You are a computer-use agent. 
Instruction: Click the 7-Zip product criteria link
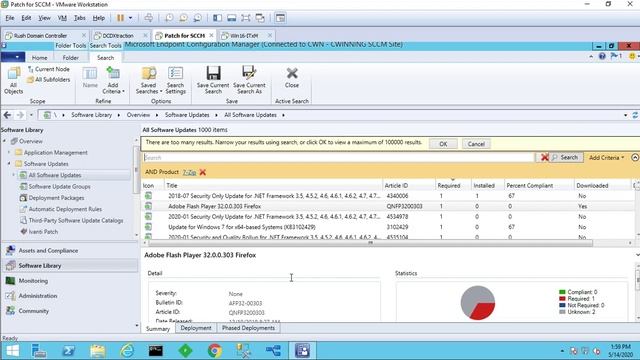[x=189, y=172]
